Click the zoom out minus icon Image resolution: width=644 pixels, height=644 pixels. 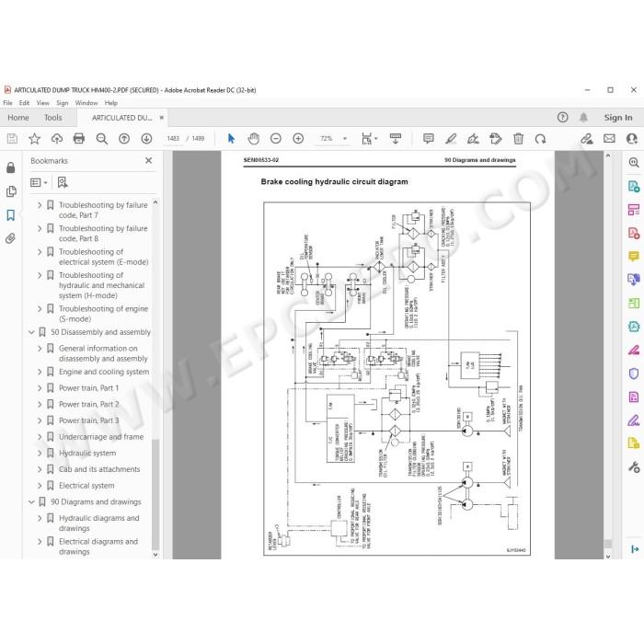(276, 139)
